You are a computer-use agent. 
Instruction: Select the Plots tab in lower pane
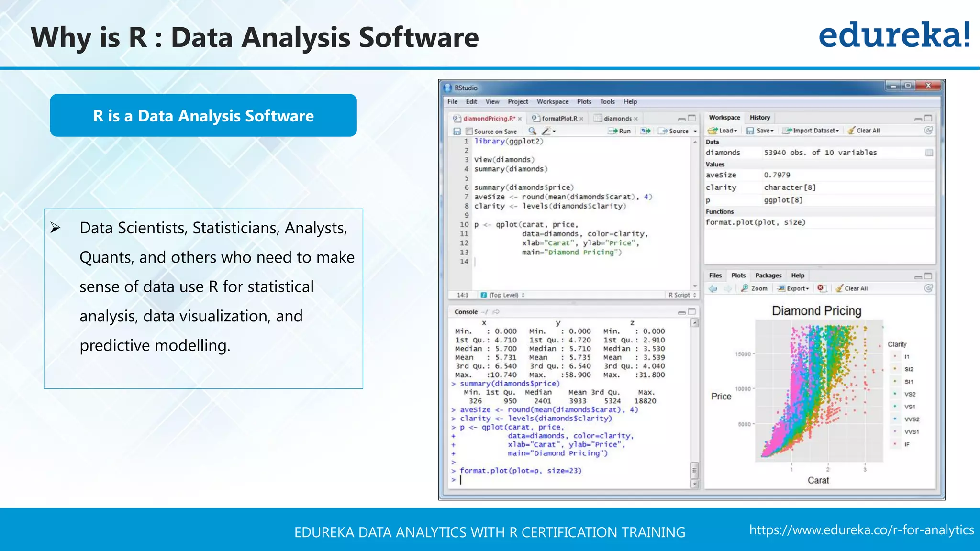[x=738, y=275]
